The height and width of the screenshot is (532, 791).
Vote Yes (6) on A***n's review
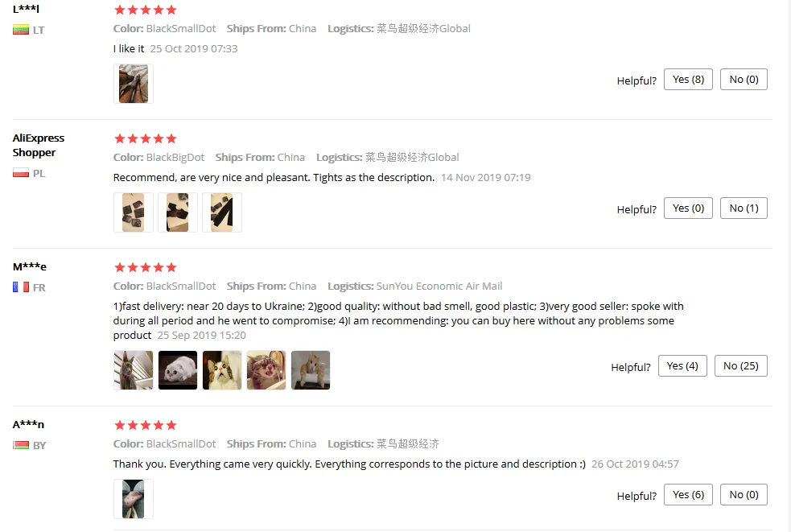pos(688,495)
